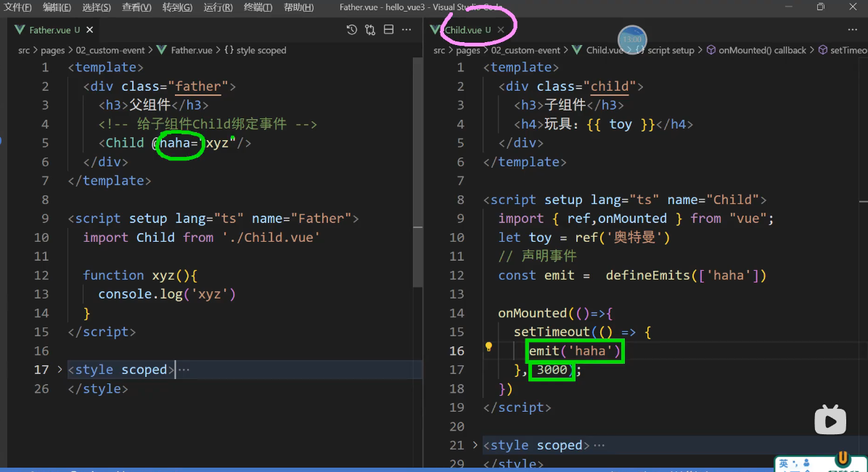Click '02_custom-event' breadcrumb in the left editor
The height and width of the screenshot is (472, 868).
[x=110, y=50]
